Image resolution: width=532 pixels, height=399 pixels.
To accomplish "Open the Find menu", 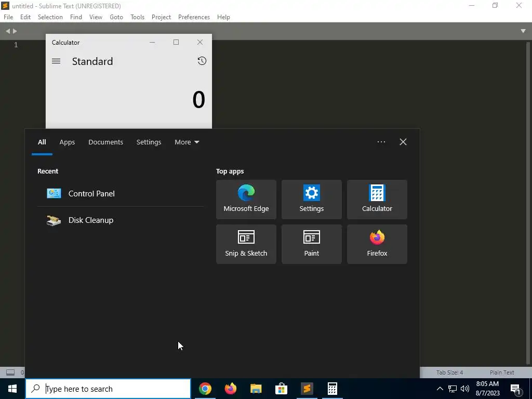I will [76, 17].
